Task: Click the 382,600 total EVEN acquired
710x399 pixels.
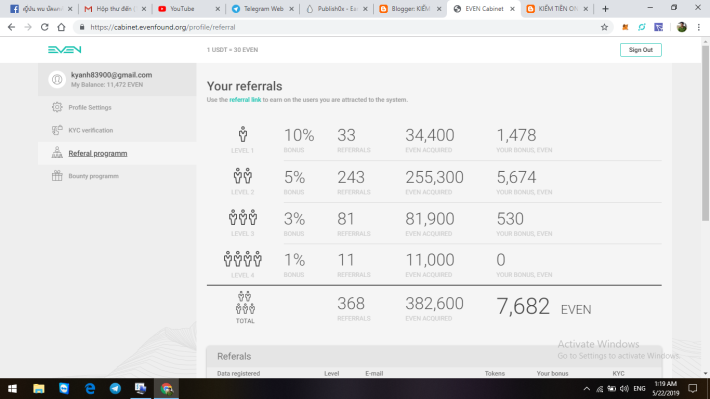Action: tap(434, 303)
